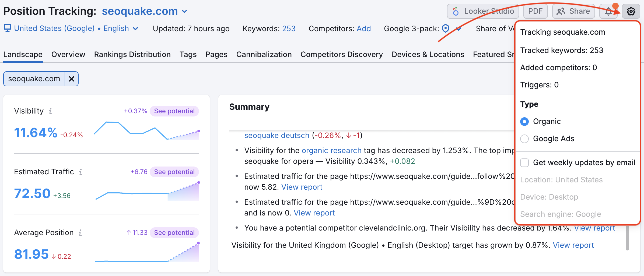Screen dimensions: 644x276
Task: Open the Cannibalization tab
Action: pyautogui.click(x=264, y=54)
